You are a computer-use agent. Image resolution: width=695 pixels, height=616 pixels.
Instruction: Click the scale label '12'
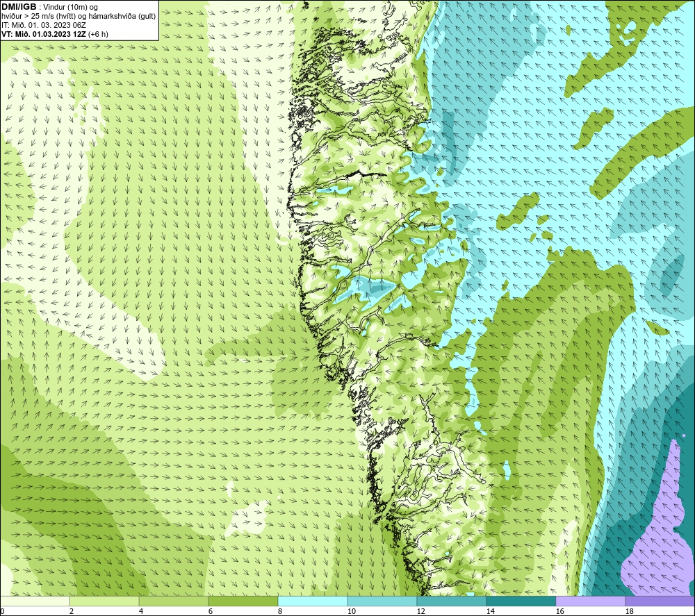420,611
